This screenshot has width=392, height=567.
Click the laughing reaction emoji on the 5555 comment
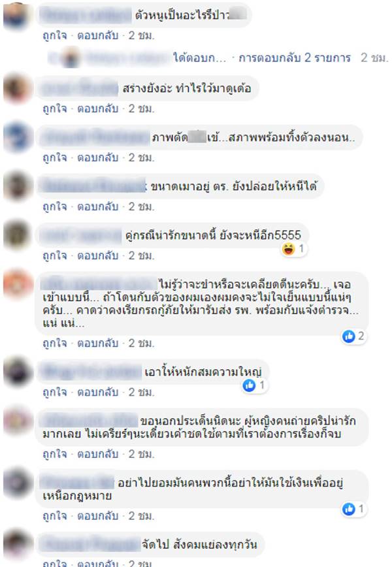(289, 249)
